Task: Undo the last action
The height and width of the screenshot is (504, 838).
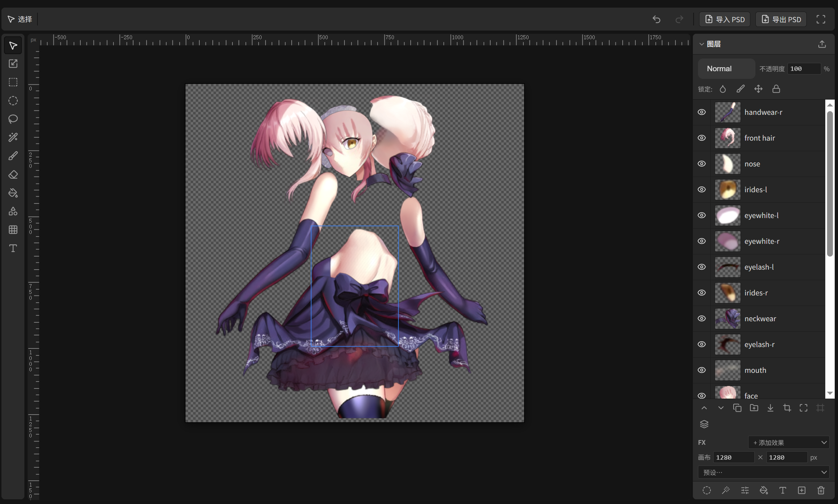Action: (x=657, y=19)
